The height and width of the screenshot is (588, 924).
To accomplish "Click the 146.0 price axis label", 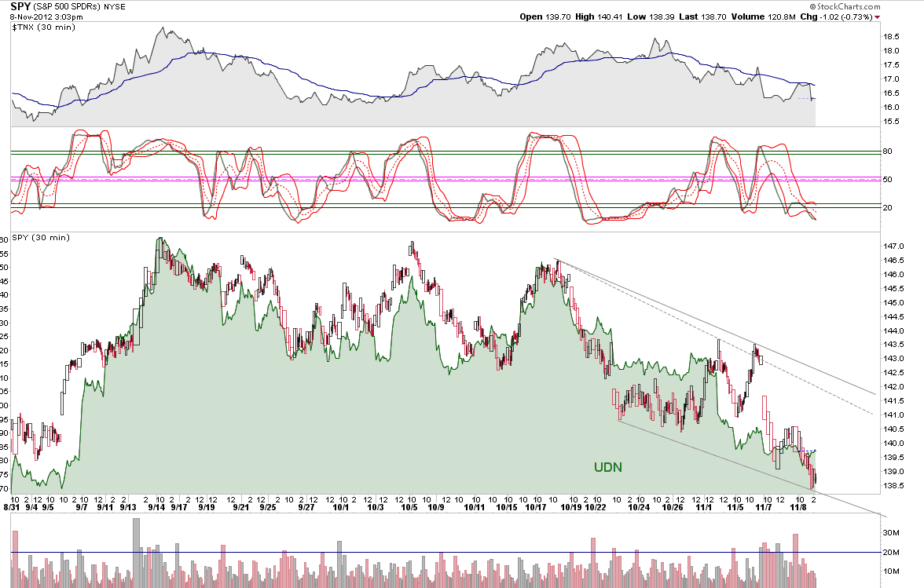I will (893, 274).
